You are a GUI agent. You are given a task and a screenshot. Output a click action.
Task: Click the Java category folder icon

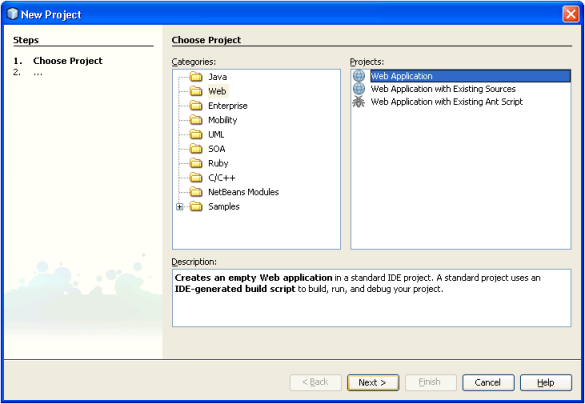click(x=196, y=77)
